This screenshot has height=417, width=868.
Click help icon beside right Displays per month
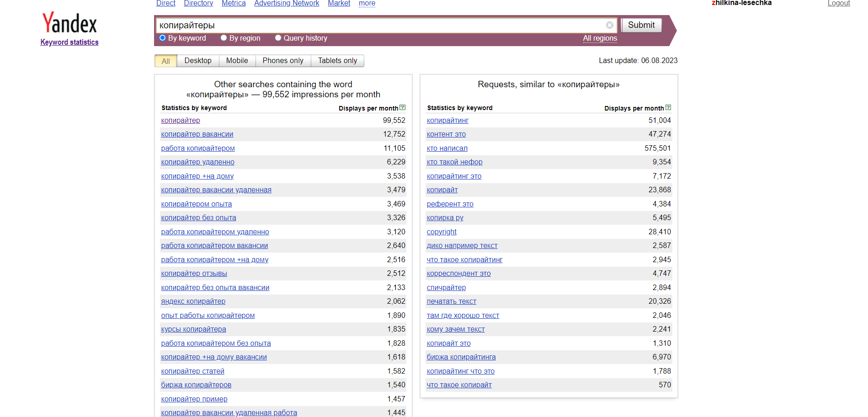(x=668, y=108)
